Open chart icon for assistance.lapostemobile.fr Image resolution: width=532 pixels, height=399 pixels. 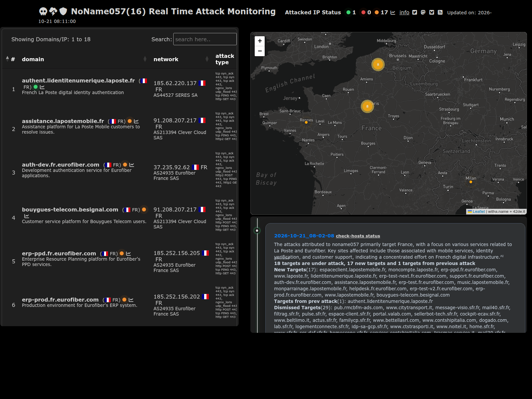point(136,121)
